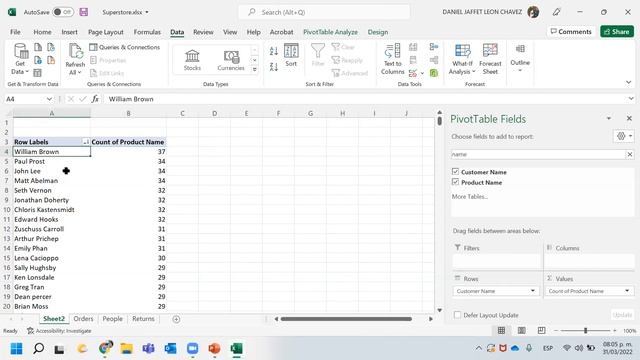Click the horizontal scrollbar
640x360 pixels.
pyautogui.click(x=346, y=319)
